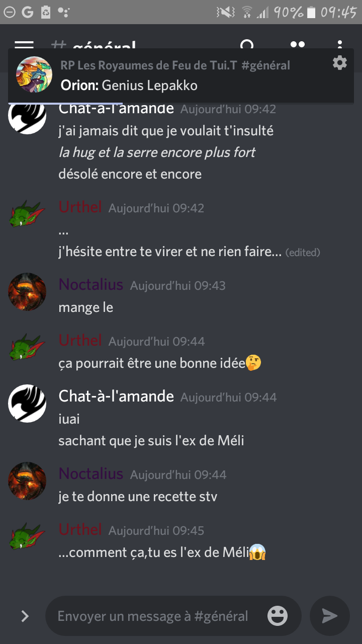362x644 pixels.
Task: Tap the send message arrow icon
Action: (x=330, y=616)
